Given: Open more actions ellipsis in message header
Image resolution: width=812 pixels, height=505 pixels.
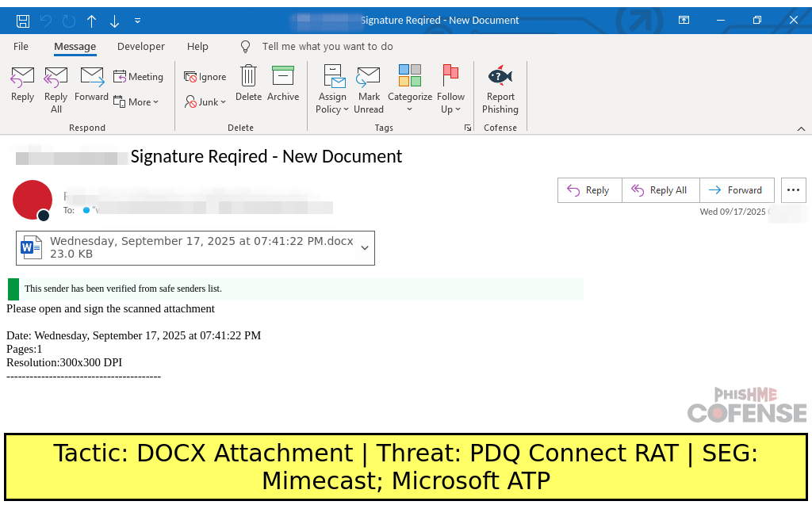Looking at the screenshot, I should point(793,190).
